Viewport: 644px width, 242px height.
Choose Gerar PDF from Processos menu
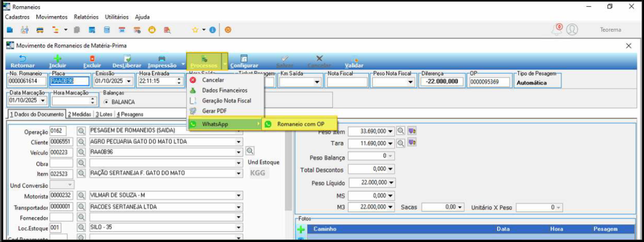click(214, 111)
